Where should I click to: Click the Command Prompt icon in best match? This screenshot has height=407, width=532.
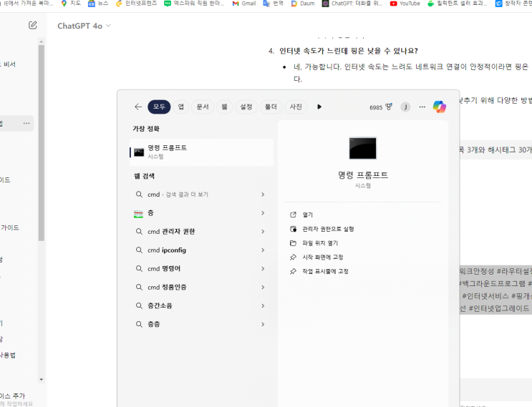point(139,152)
